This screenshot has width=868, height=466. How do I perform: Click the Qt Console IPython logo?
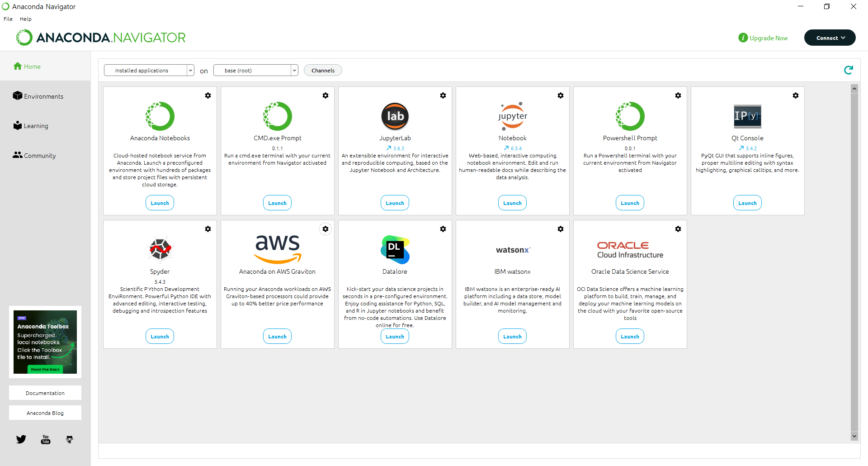coord(748,116)
